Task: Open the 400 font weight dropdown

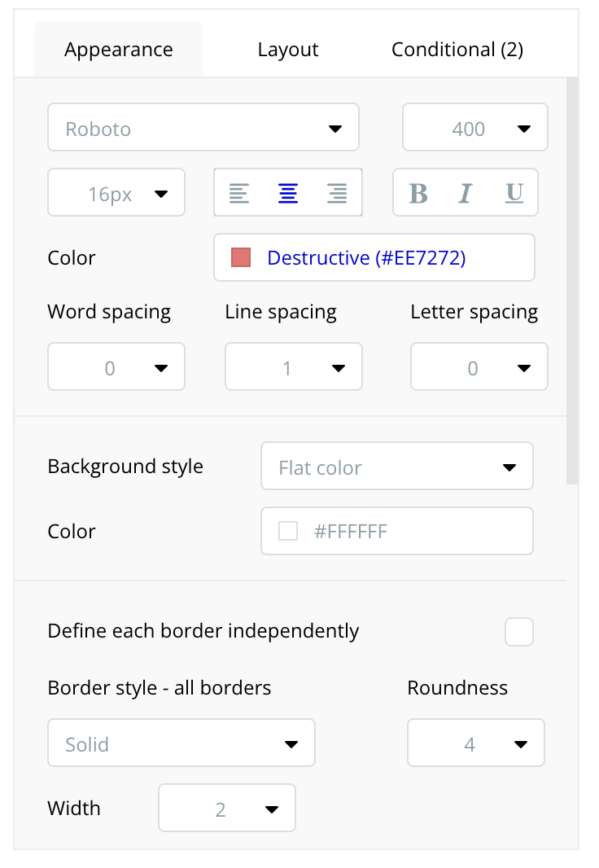Action: pos(475,128)
